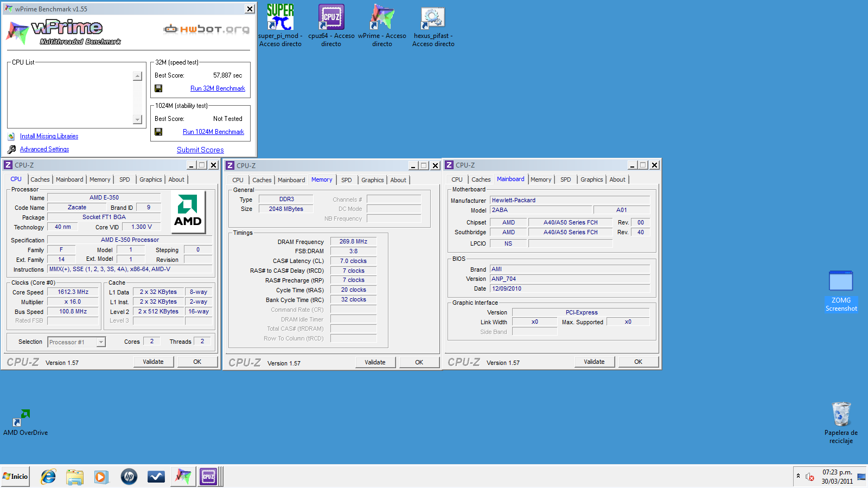Click the DRAM Frequency 269.8 MHz field
This screenshot has height=488, width=868.
click(353, 241)
